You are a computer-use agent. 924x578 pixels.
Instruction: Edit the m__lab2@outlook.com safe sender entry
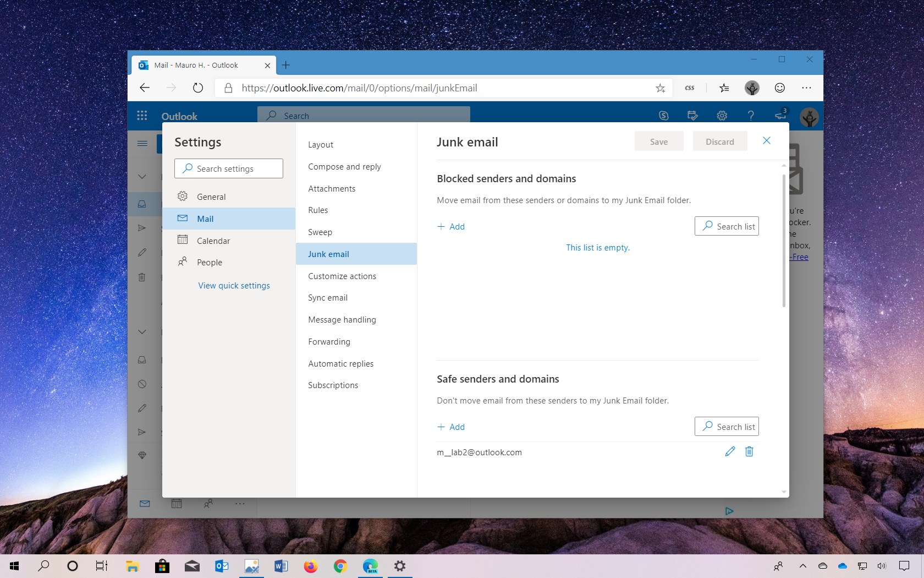pyautogui.click(x=730, y=451)
